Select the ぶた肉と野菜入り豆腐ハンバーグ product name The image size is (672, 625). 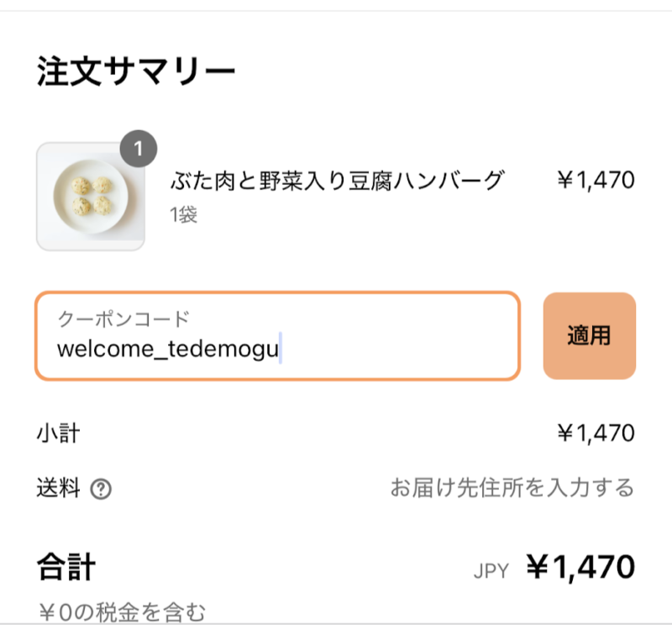337,180
